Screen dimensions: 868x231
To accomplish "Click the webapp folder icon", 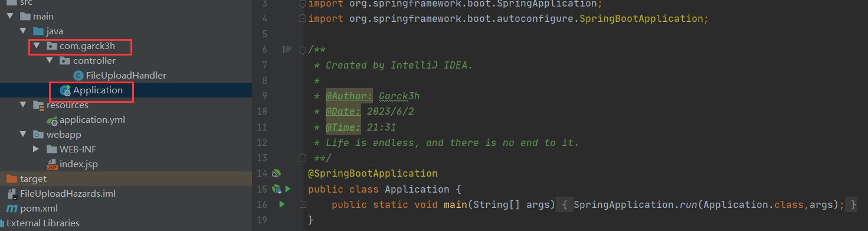I will click(38, 135).
